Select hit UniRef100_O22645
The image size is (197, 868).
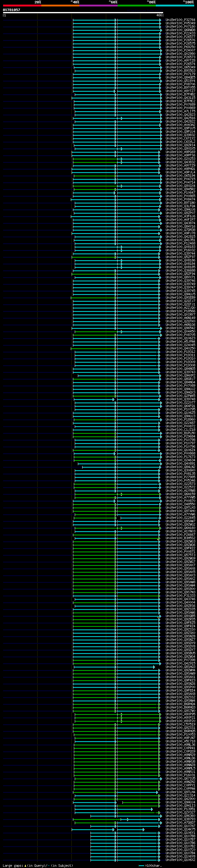(x=180, y=518)
